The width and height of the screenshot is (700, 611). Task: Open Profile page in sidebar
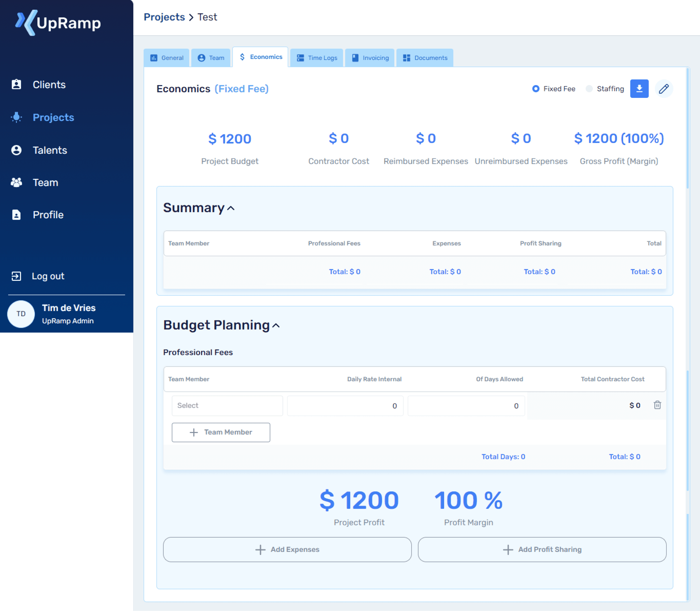pyautogui.click(x=48, y=215)
